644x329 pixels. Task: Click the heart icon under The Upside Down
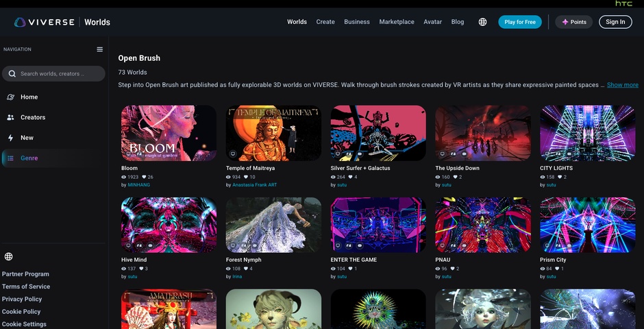click(x=455, y=177)
